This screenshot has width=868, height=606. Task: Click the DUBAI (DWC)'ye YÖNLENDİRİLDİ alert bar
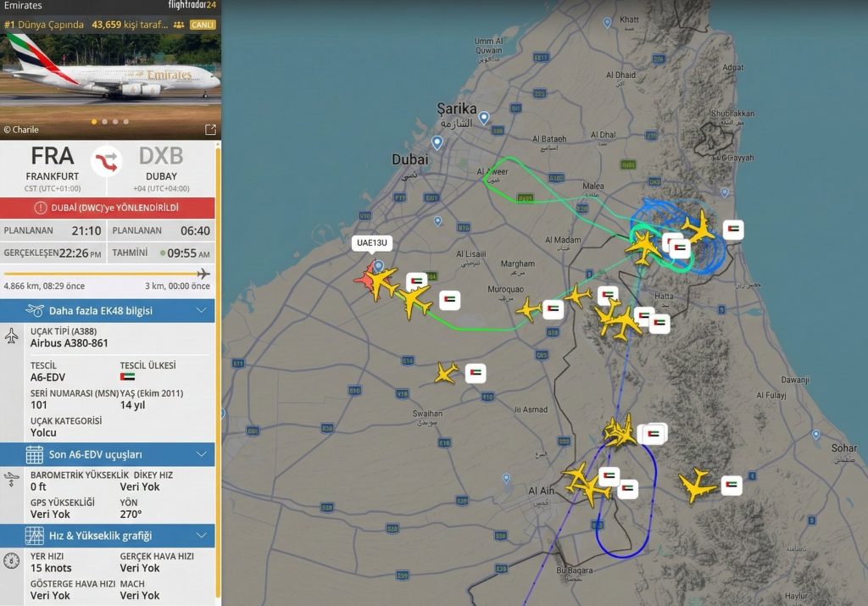coord(108,208)
